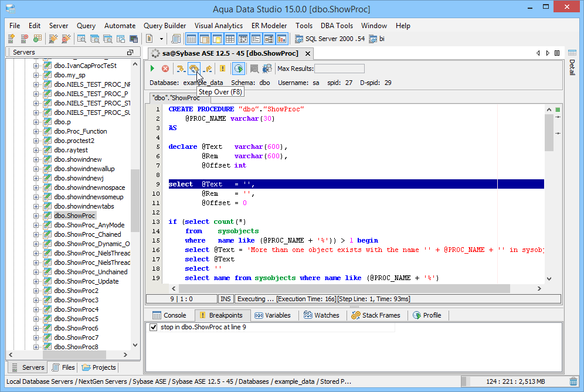
Task: Expand the dbo.IvanCapProcTeSt tree node
Action: 36,66
